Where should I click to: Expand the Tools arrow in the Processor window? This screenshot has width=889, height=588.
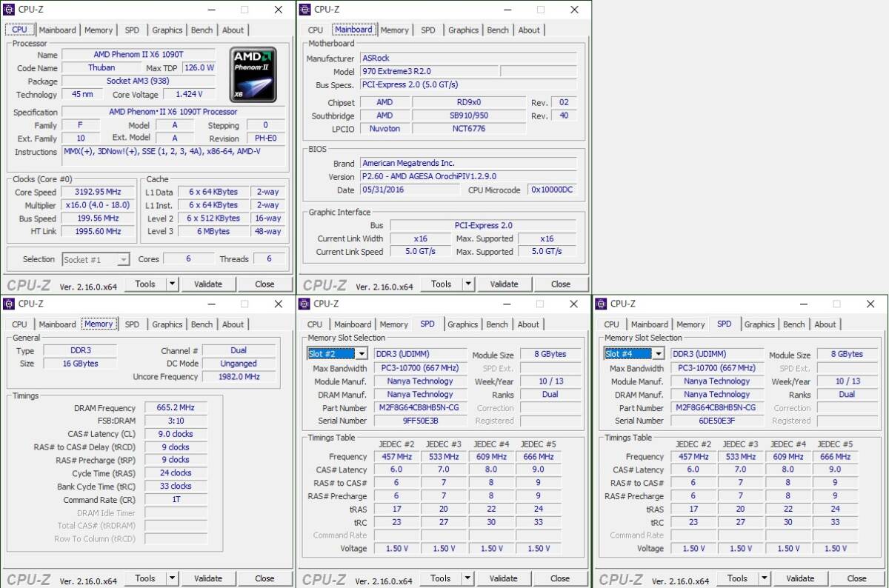(x=172, y=284)
